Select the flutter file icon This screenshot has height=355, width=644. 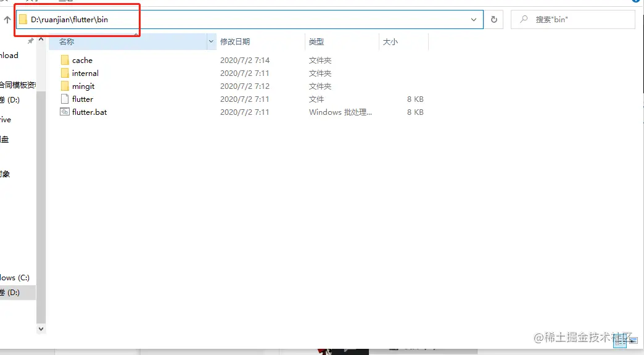[65, 99]
